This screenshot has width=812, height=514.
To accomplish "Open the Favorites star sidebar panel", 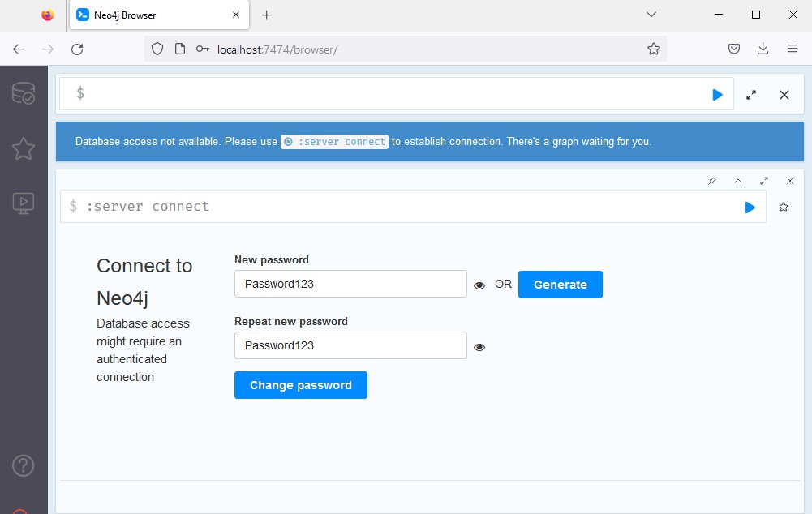I will click(x=24, y=148).
